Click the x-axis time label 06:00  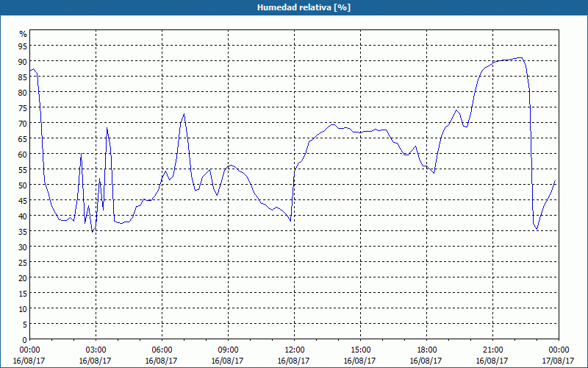pyautogui.click(x=162, y=350)
